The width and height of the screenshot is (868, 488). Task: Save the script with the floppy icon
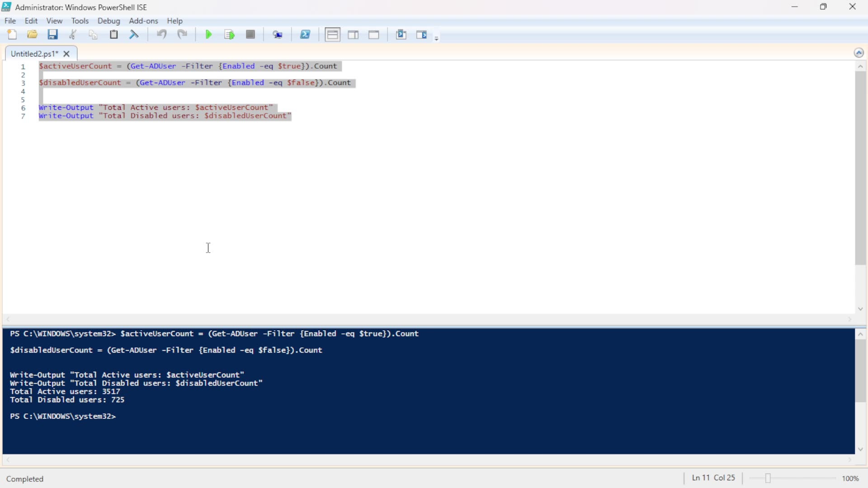[x=53, y=35]
